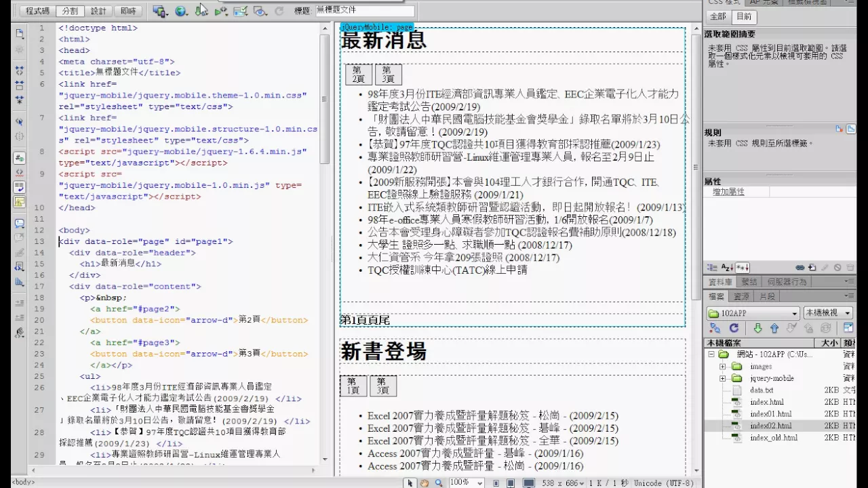Toggle Highlight Invalid Code
Viewport: 868px width, 488px height.
(x=20, y=173)
